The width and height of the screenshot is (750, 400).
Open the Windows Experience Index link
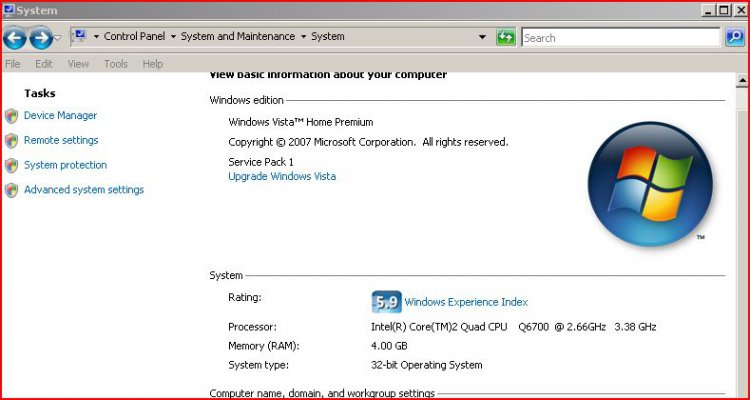(466, 302)
